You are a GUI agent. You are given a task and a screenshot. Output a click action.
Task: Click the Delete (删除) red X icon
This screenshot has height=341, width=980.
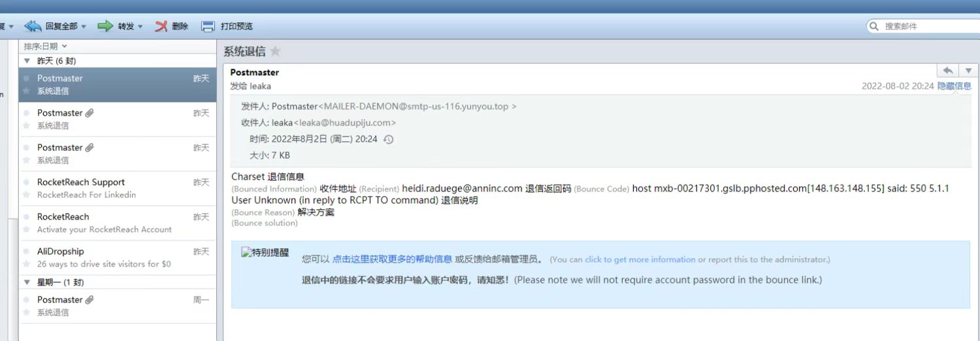click(161, 26)
